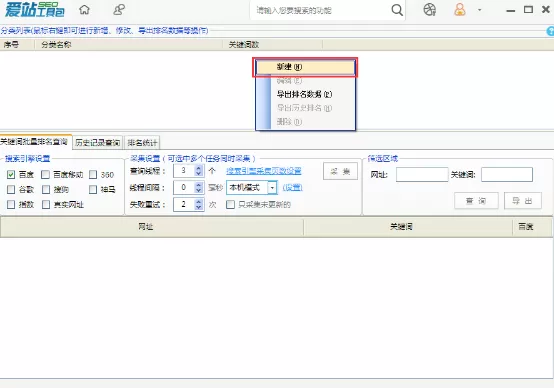Tick the 神马 checkbox
The width and height of the screenshot is (554, 389).
point(93,190)
